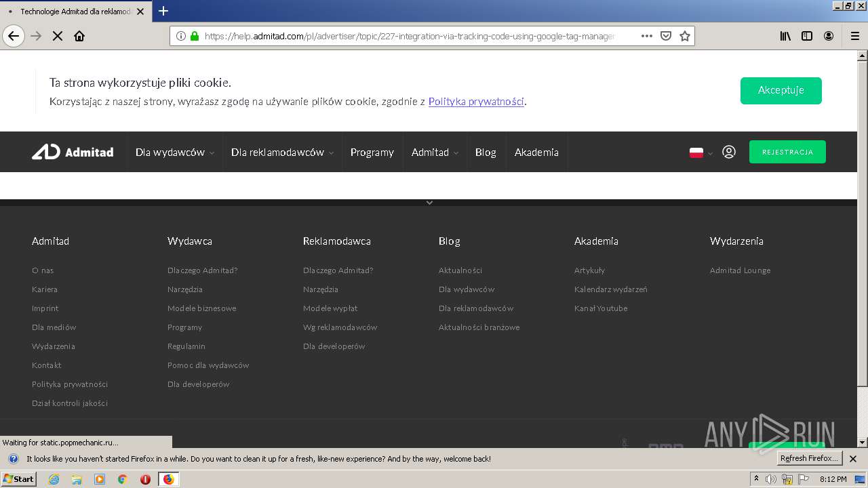Open Akademia in navigation bar
868x488 pixels.
coord(536,152)
